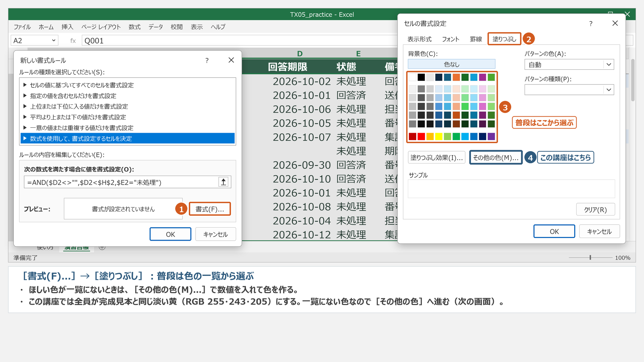Switch to the 罫線 tab
Image resolution: width=644 pixels, height=362 pixels.
476,39
